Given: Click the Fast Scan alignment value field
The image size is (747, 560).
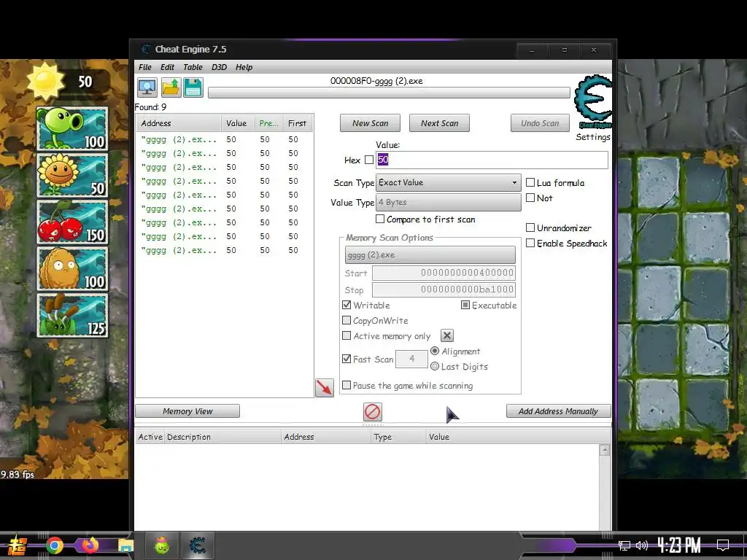Looking at the screenshot, I should point(411,359).
